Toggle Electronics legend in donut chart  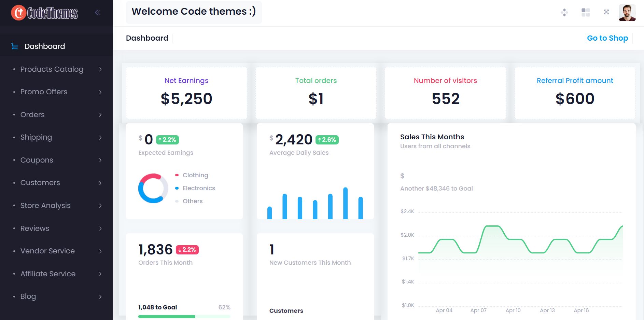(198, 188)
